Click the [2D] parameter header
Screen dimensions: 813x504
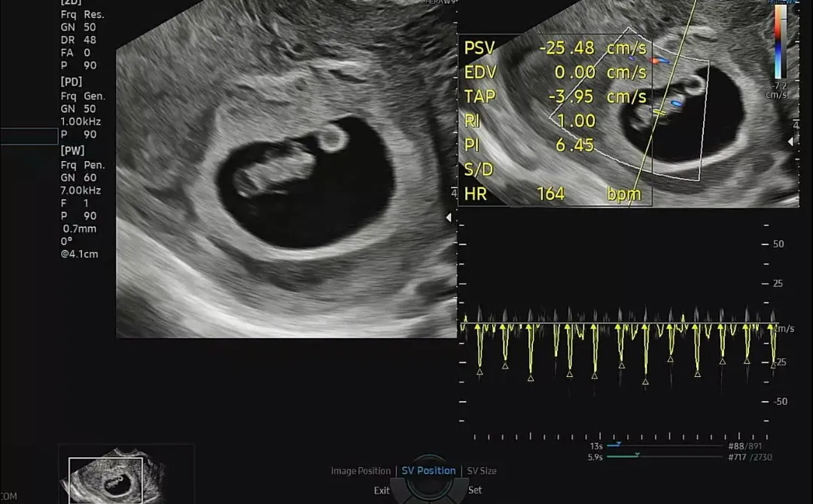click(x=71, y=2)
